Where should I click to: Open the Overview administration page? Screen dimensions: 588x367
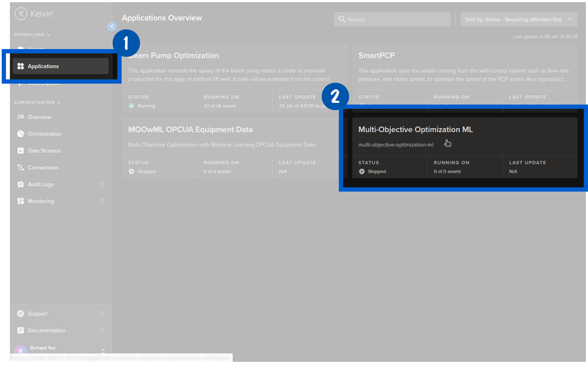tap(39, 117)
